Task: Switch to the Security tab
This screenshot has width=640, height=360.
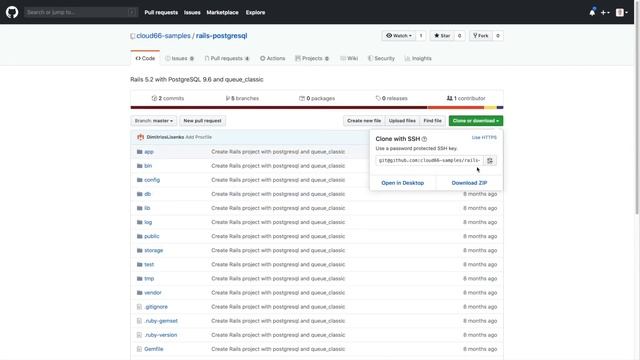Action: pyautogui.click(x=381, y=58)
